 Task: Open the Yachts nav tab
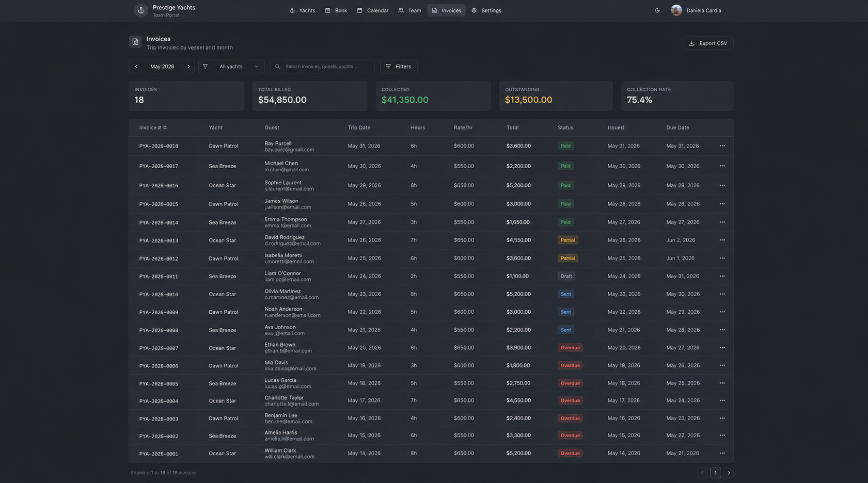pyautogui.click(x=303, y=10)
